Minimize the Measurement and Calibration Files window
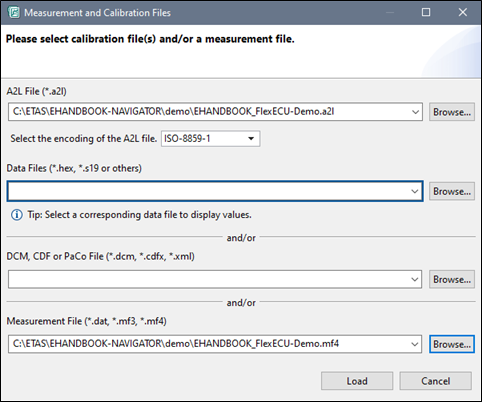The width and height of the screenshot is (482, 402). click(x=389, y=12)
